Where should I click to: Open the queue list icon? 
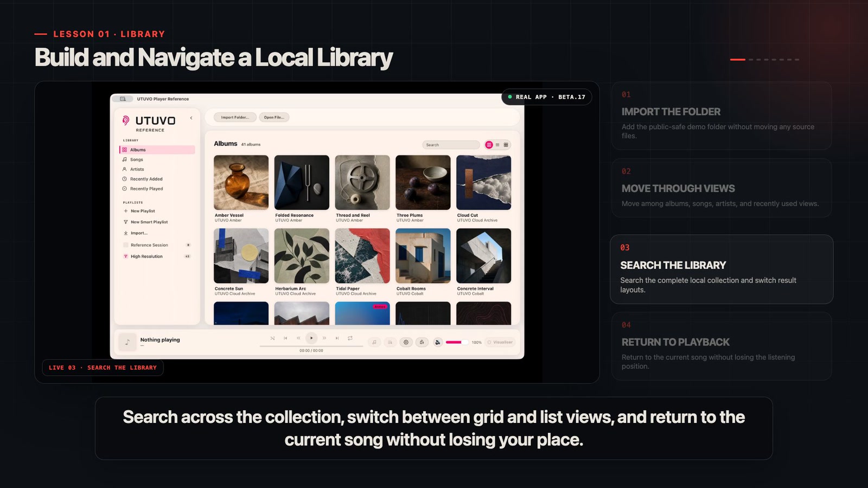[x=390, y=342]
